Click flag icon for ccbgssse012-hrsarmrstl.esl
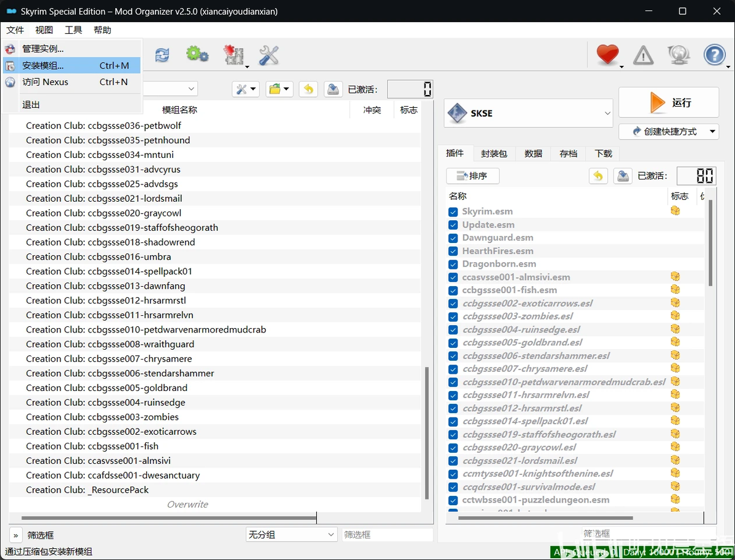Screen dimensions: 735x560 (675, 407)
